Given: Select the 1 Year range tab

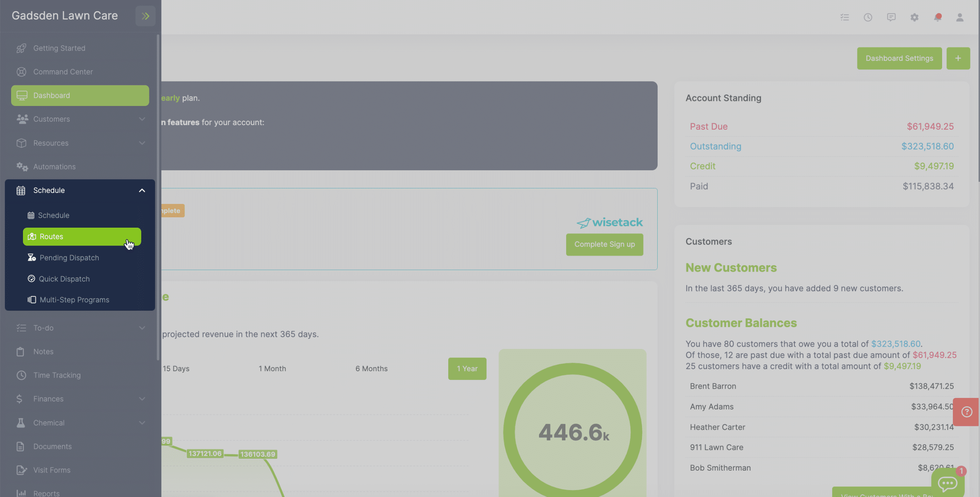Looking at the screenshot, I should click(x=467, y=369).
